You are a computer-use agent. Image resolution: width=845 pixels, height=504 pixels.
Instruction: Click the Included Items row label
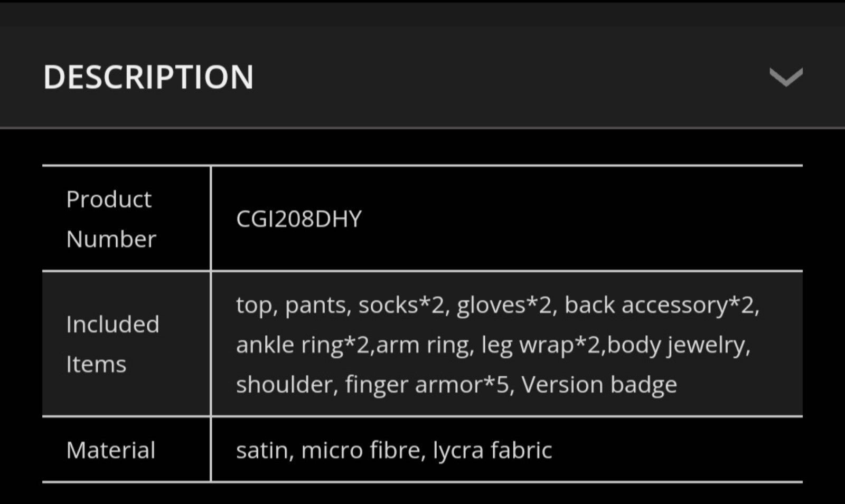[x=112, y=344]
